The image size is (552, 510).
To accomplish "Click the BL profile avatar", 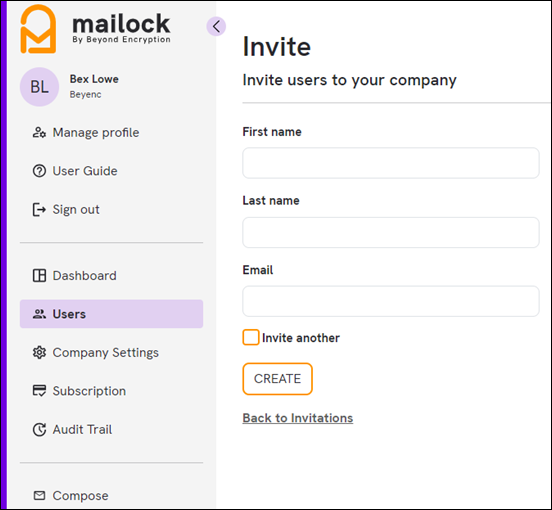I will pos(39,87).
